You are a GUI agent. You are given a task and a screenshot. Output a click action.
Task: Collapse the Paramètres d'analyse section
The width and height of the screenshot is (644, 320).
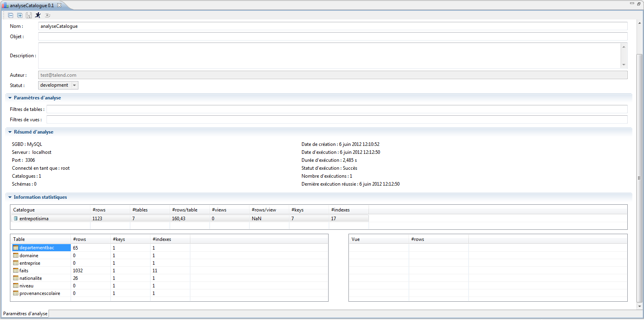point(10,98)
